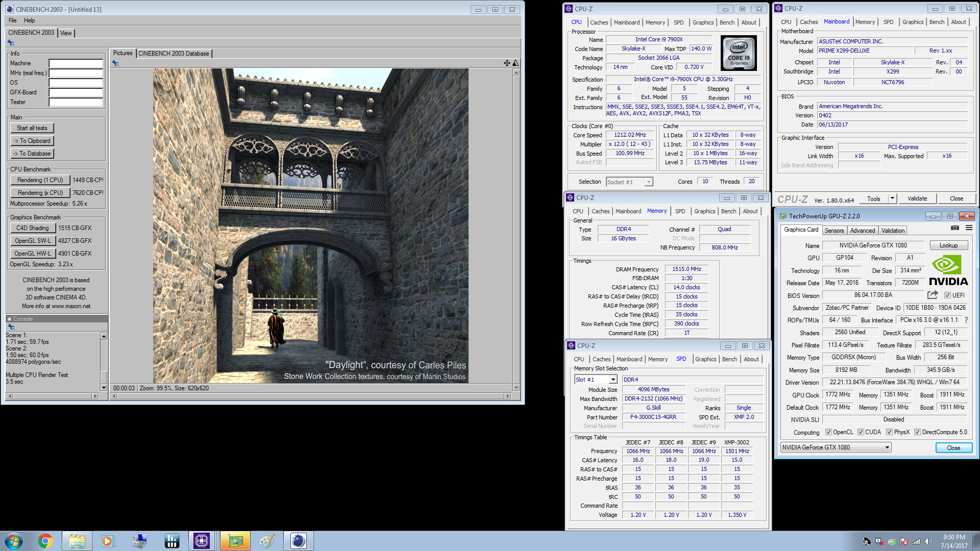Click the CPU-Z purple chip taskbar icon
Viewport: 980px width, 551px height.
tap(202, 541)
